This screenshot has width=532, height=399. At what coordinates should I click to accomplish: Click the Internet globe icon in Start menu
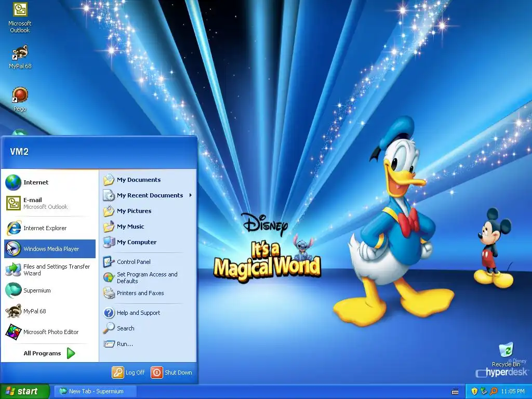[x=13, y=182]
